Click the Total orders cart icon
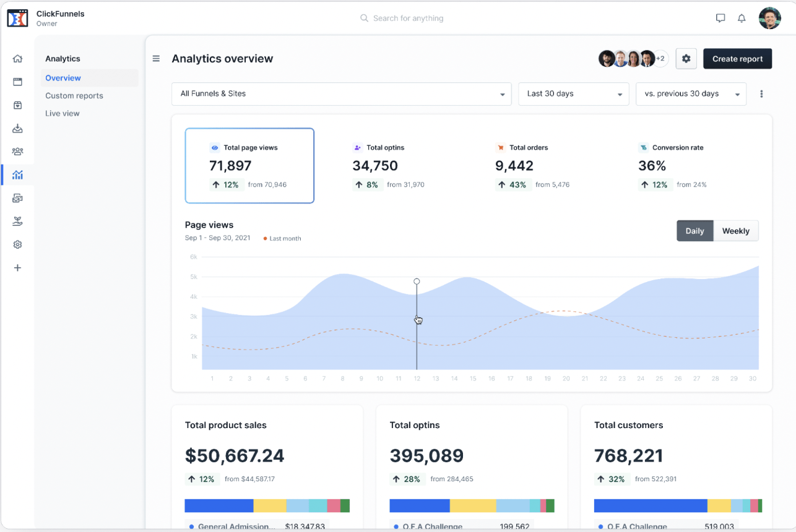 (x=500, y=148)
